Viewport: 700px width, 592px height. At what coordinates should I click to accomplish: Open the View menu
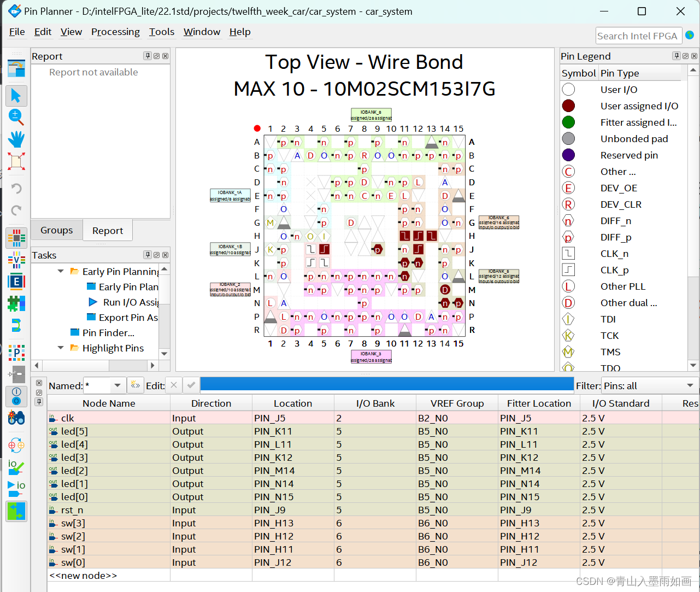click(x=71, y=32)
